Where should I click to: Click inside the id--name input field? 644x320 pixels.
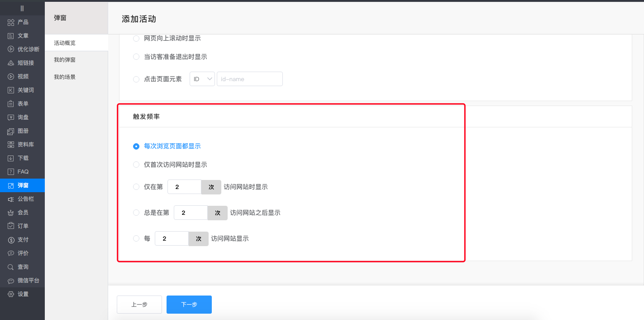[249, 78]
